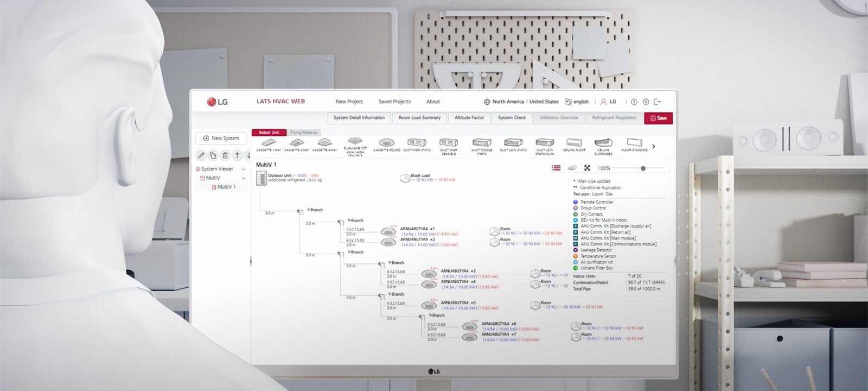This screenshot has height=391, width=868.
Task: Open the North America / United States region selector
Action: (521, 102)
